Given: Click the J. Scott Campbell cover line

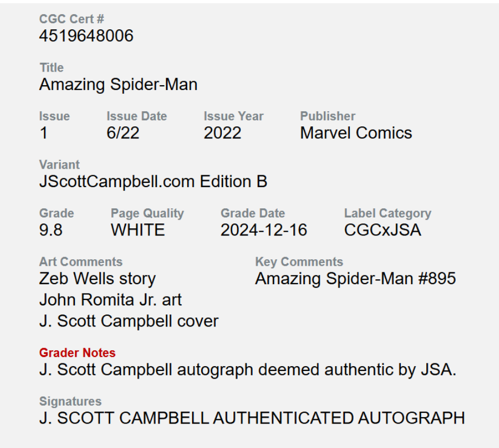Looking at the screenshot, I should pyautogui.click(x=129, y=321).
